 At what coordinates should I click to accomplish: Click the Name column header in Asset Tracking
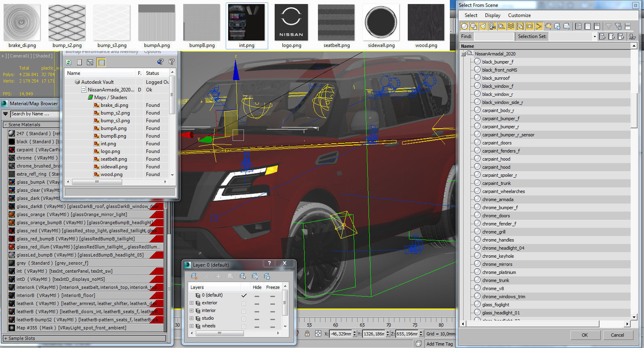click(x=100, y=73)
